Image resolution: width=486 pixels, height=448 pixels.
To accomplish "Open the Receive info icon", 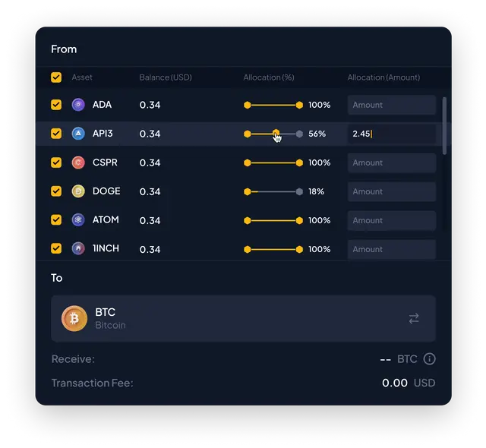I will click(429, 359).
